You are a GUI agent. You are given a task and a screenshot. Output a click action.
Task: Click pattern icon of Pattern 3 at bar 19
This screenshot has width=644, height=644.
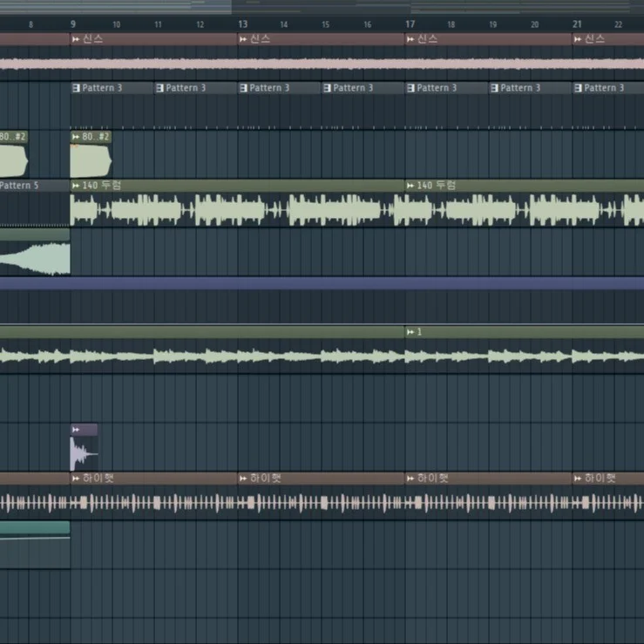tap(495, 88)
